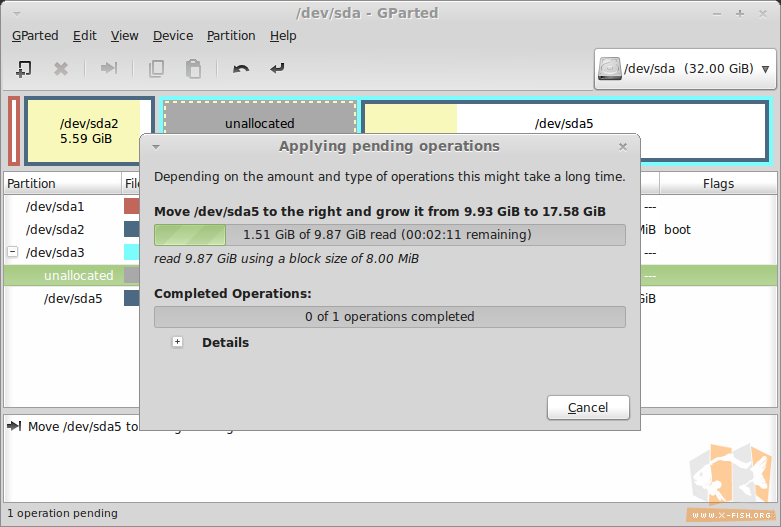This screenshot has height=527, width=781.
Task: Select the red /dev/sda1 sliver in graphic
Action: tap(14, 131)
